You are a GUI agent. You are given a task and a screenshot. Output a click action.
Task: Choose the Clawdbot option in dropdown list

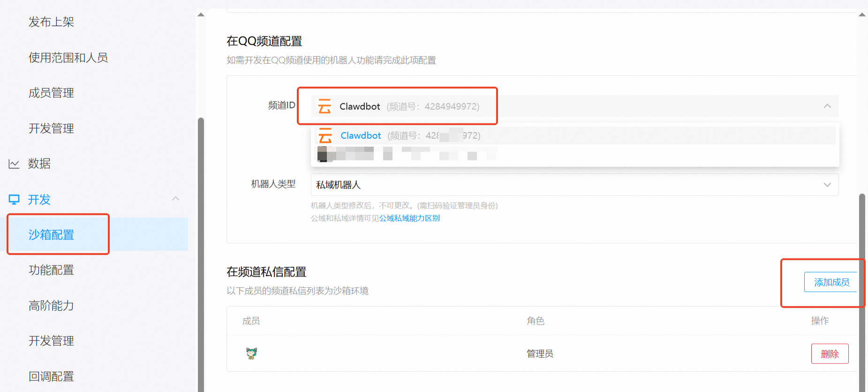[x=574, y=136]
